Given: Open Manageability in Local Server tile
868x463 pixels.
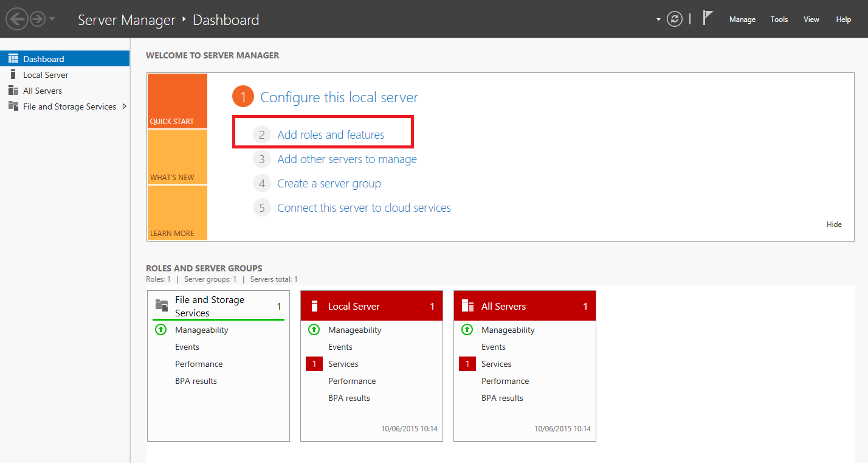Looking at the screenshot, I should coord(355,330).
